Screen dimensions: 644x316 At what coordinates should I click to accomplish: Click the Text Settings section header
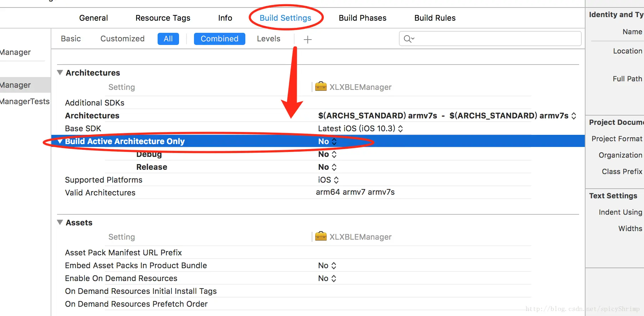point(613,196)
